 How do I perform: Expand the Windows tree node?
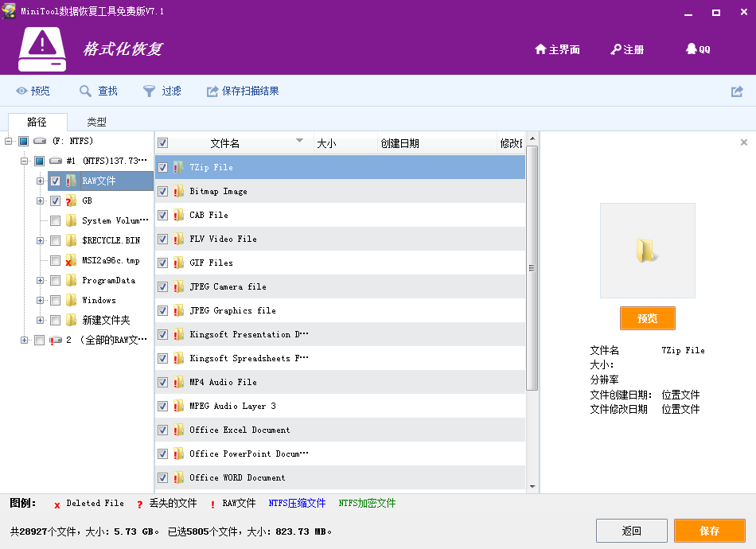point(40,300)
